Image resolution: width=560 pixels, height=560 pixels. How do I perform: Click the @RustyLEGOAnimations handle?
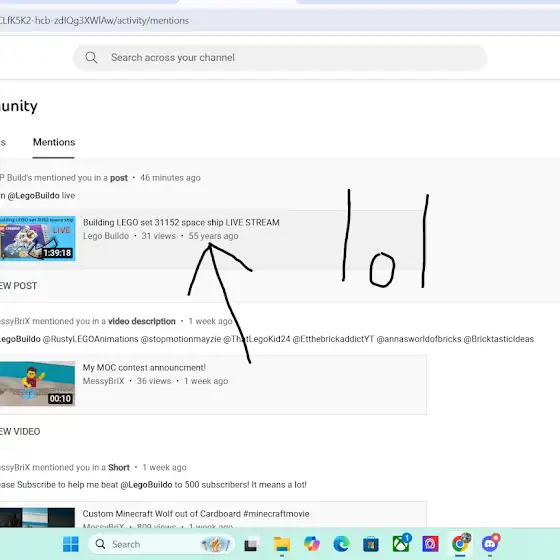(x=90, y=339)
